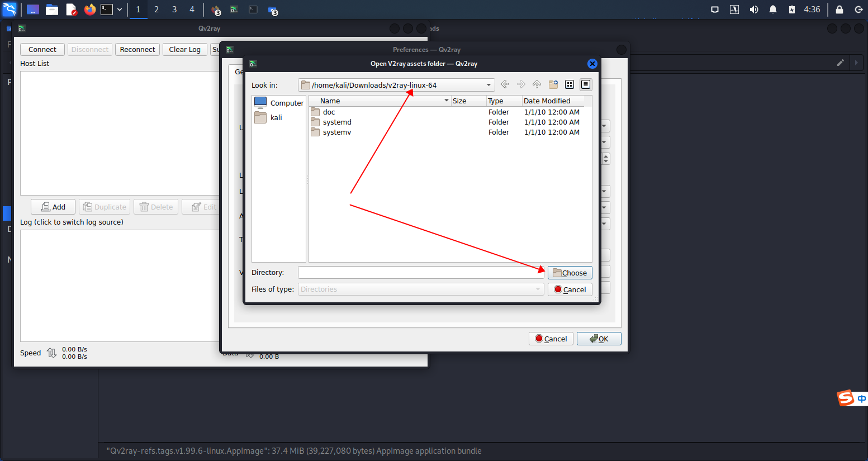This screenshot has width=868, height=461.
Task: Open the file manager from the top panel
Action: (x=52, y=9)
